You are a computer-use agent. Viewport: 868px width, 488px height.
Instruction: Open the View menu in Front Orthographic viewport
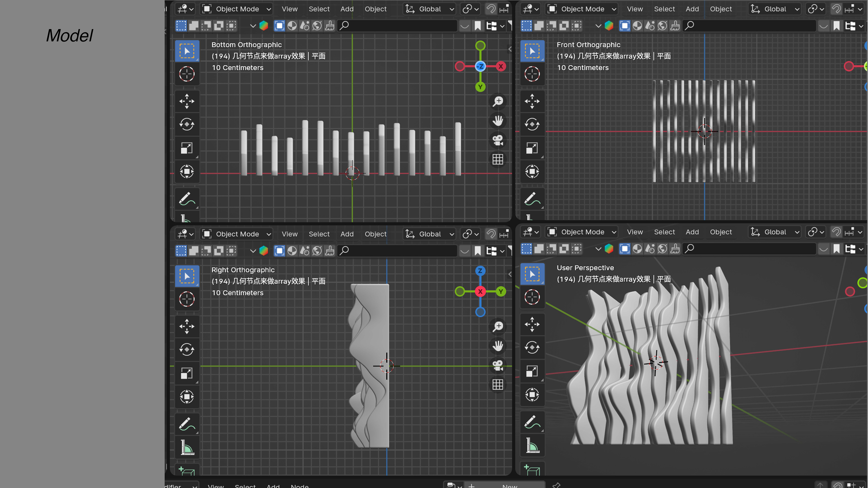tap(634, 9)
